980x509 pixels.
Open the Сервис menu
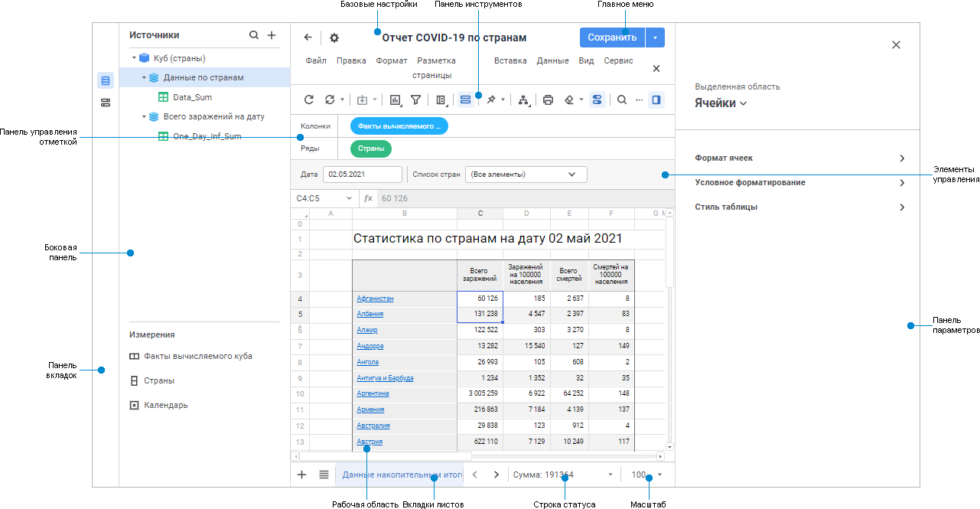pos(618,60)
